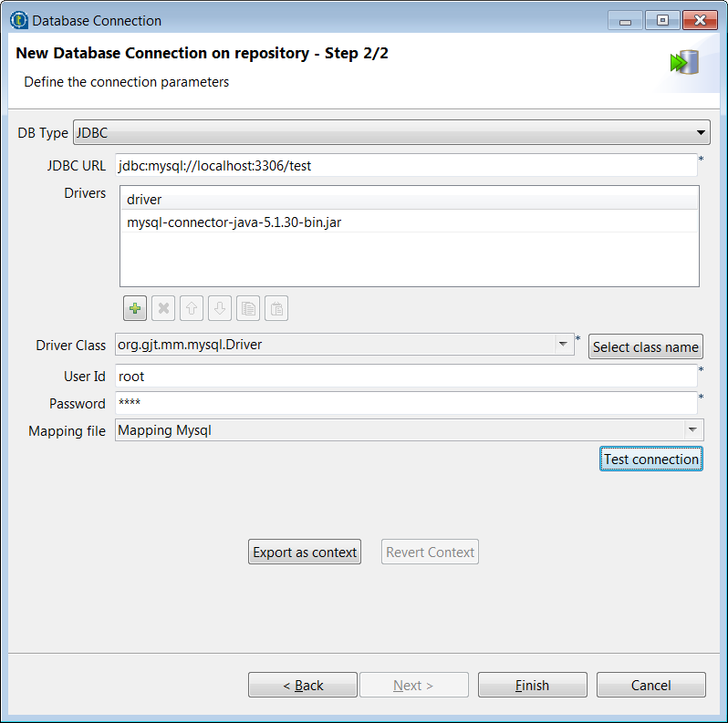Click the Database Connection title bar icon

(18, 20)
